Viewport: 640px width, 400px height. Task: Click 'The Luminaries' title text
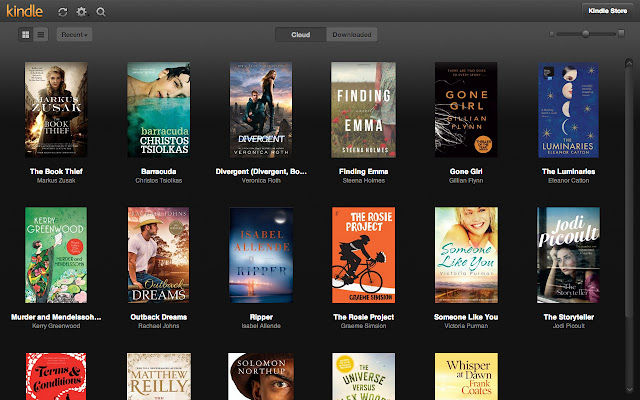[569, 171]
